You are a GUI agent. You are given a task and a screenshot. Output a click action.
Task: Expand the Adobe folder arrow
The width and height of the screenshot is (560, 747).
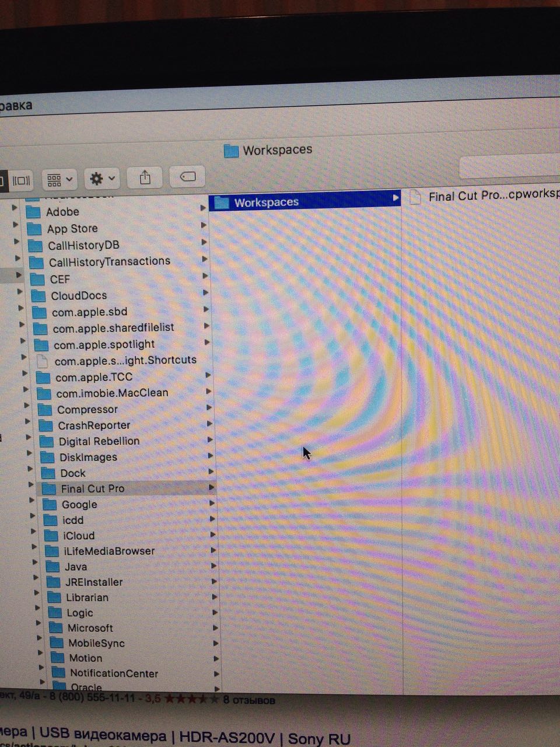[x=202, y=208]
